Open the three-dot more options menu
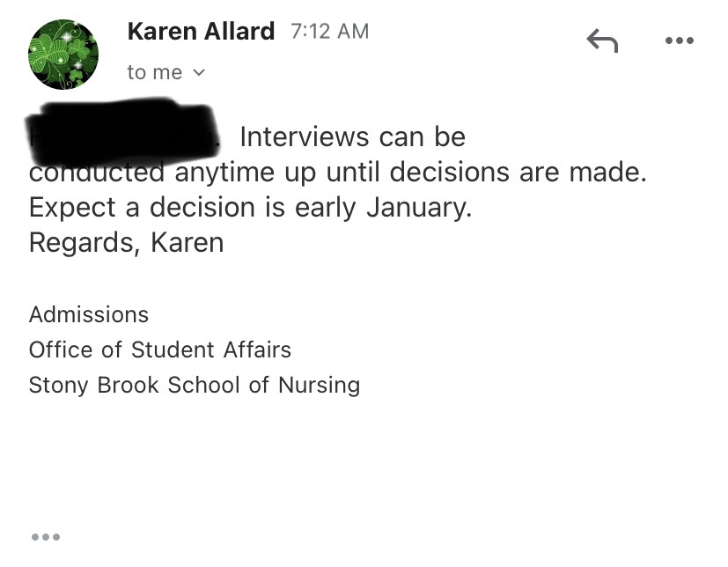728x567 pixels. click(x=680, y=40)
